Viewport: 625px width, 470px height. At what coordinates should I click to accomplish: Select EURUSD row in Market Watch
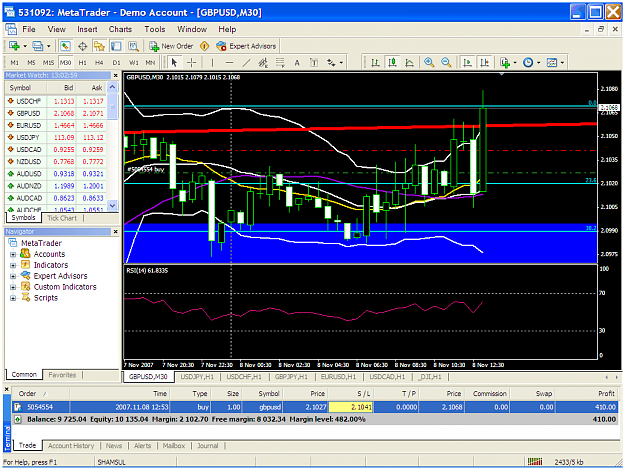56,125
